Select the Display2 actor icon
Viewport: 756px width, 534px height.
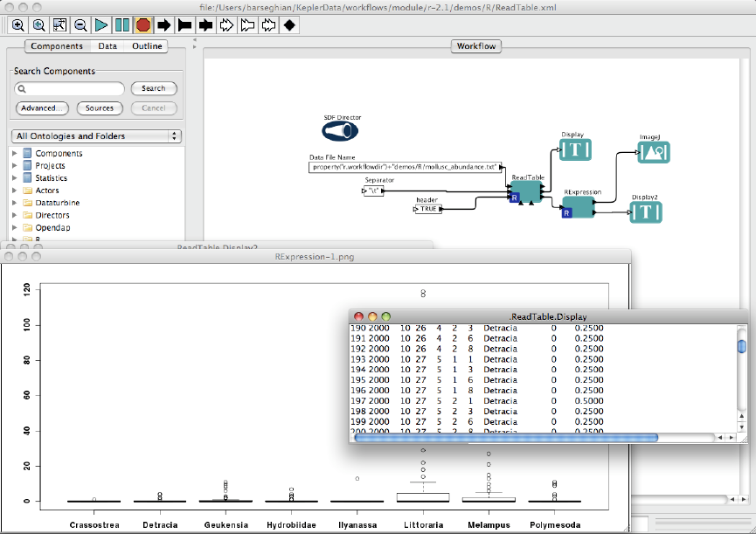click(645, 212)
